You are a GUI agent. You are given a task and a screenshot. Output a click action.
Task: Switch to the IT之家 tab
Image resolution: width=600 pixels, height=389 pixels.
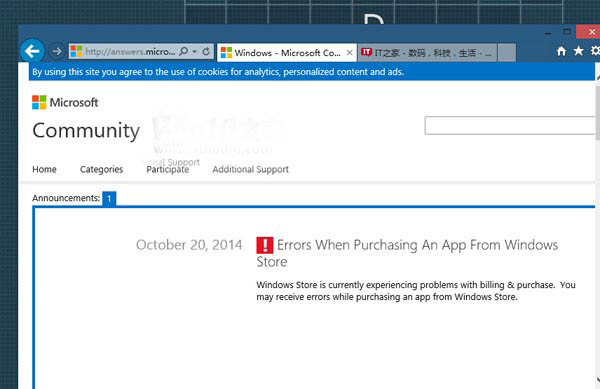[x=428, y=53]
